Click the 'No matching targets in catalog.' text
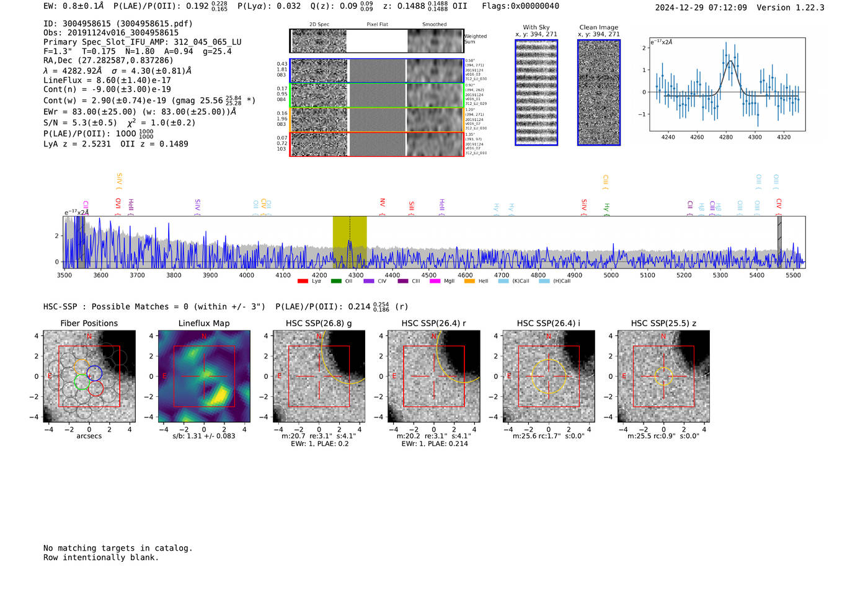 point(118,548)
